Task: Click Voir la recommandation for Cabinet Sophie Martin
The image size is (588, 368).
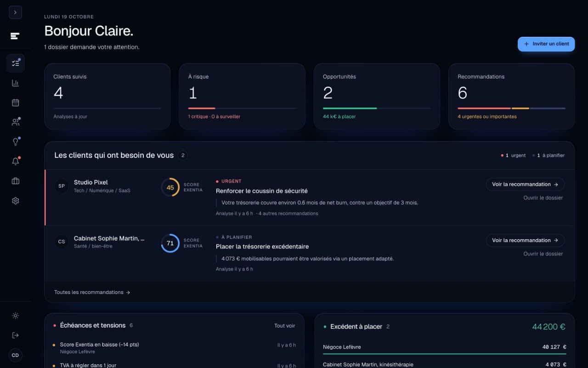Action: click(x=525, y=241)
